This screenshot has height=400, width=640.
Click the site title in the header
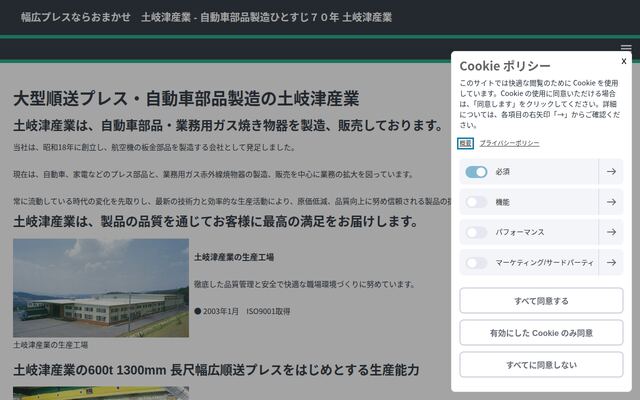[x=206, y=17]
